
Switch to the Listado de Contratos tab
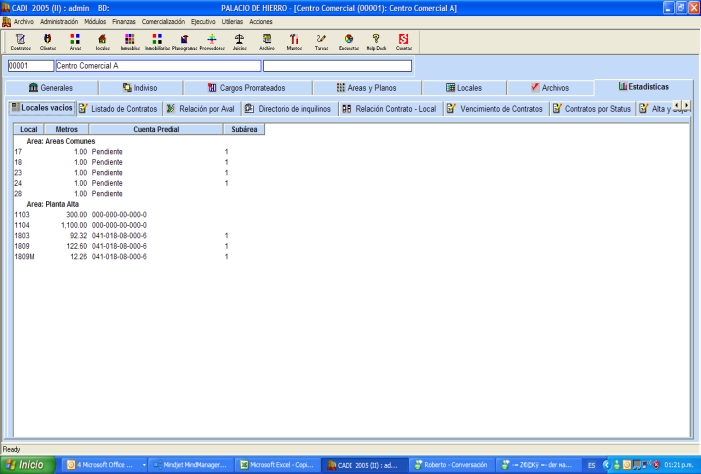click(x=118, y=108)
